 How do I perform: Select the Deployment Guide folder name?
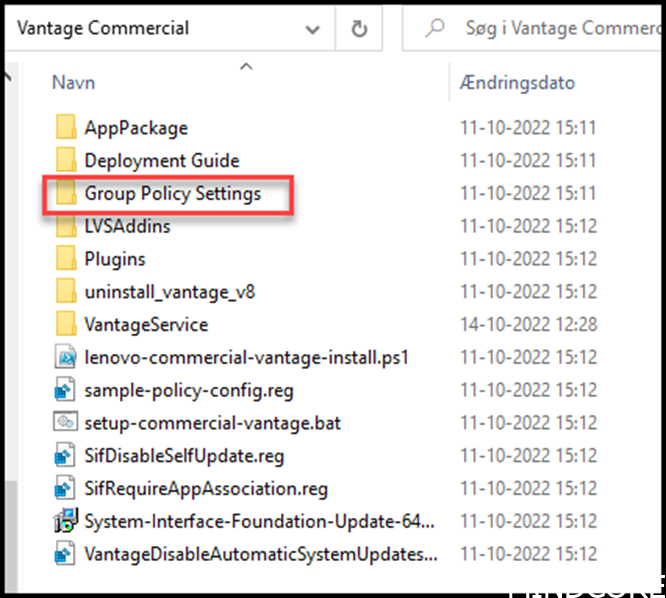click(162, 160)
